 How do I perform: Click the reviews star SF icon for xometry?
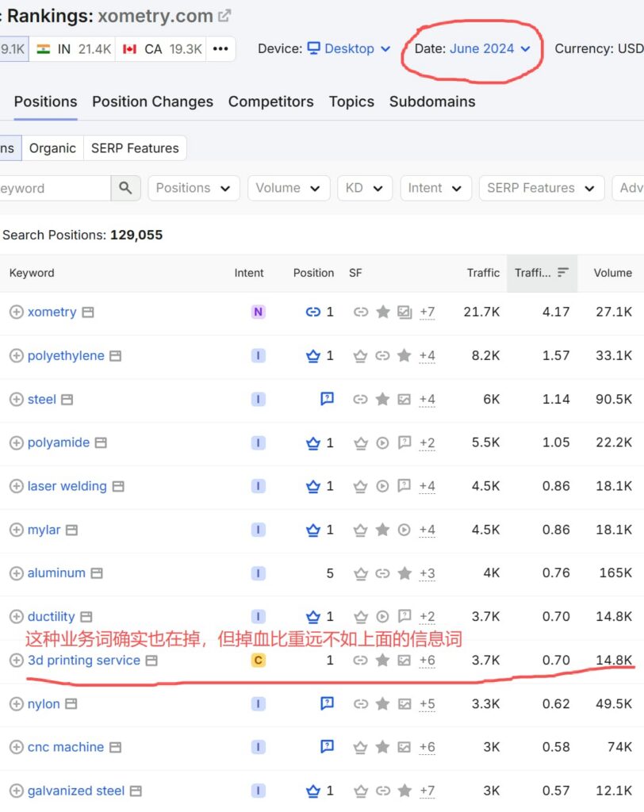383,312
